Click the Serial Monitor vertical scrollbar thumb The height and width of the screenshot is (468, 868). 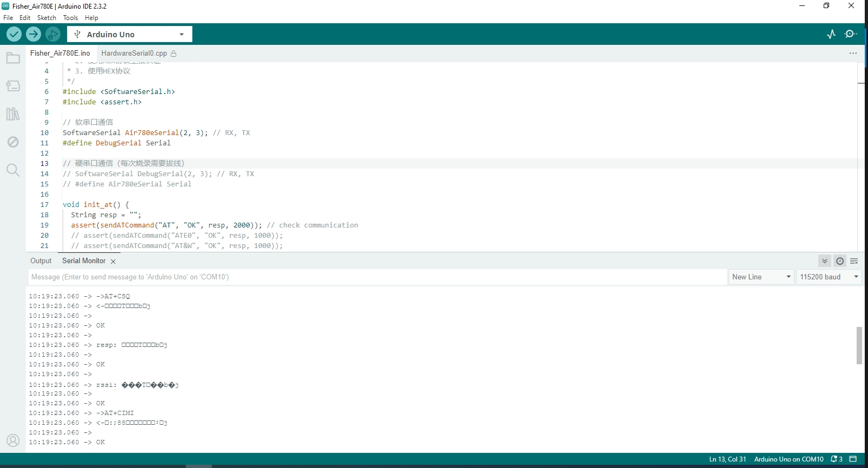[x=859, y=345]
